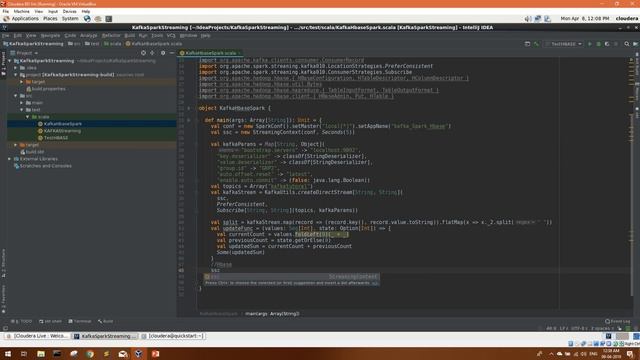Click the collapse-all icon in the Project panel header
This screenshot has height=360, width=640.
coord(152,53)
